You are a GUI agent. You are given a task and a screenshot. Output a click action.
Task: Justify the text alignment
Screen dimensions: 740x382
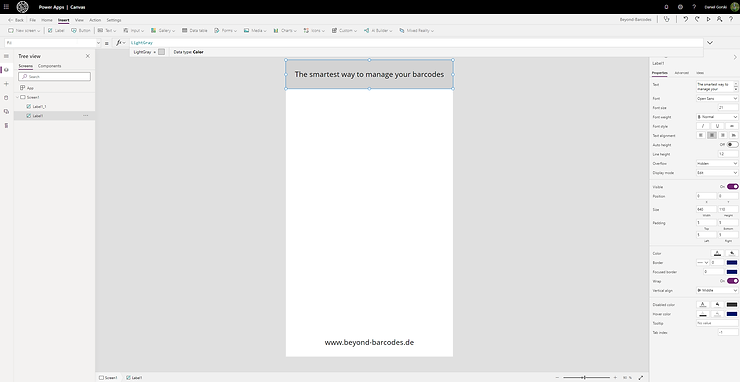733,136
